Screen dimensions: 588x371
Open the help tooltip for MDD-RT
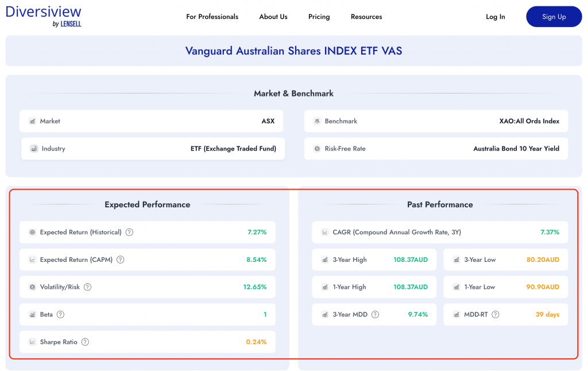pos(495,314)
